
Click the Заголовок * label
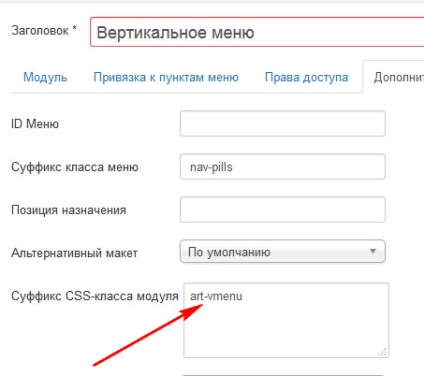[x=44, y=31]
